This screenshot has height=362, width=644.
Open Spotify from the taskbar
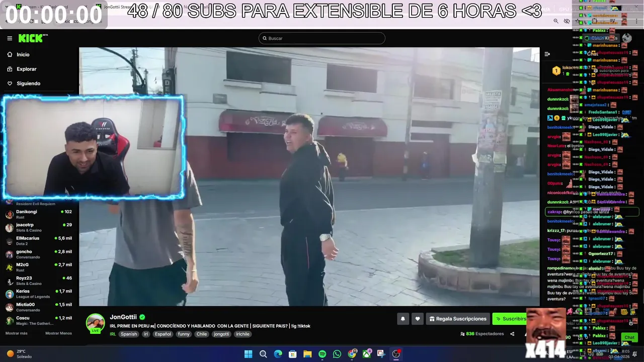(x=322, y=354)
